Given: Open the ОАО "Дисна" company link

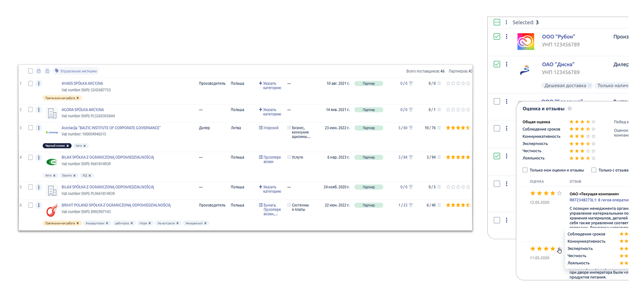Looking at the screenshot, I should (x=558, y=64).
